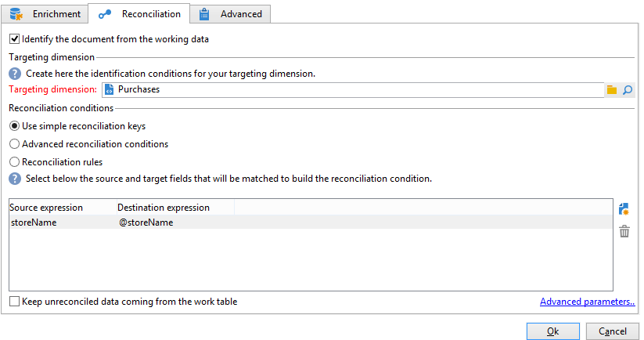
Task: Click the Purchases schema icon in field
Action: click(x=109, y=90)
